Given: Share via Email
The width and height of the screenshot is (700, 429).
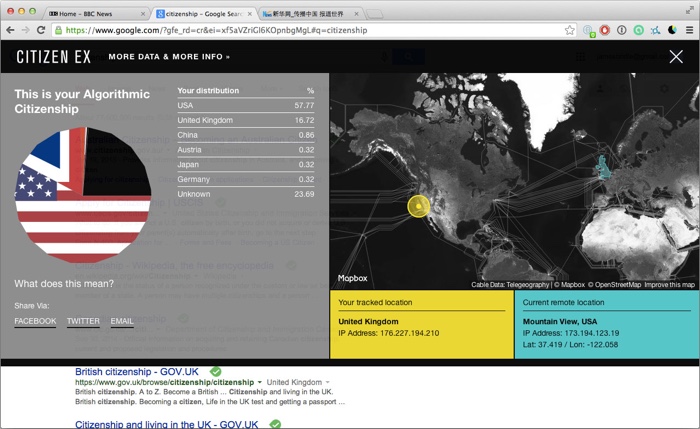Looking at the screenshot, I should click(122, 321).
